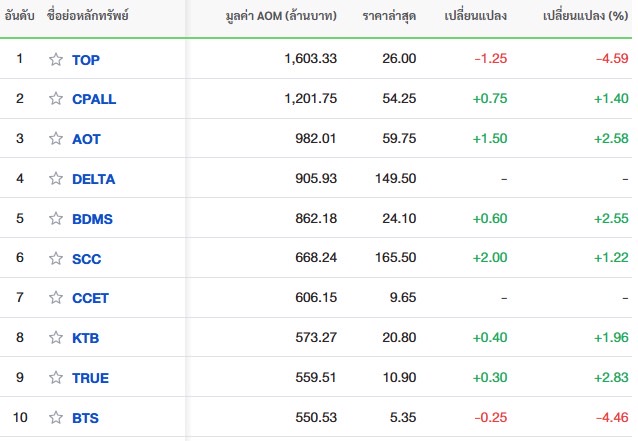Image resolution: width=638 pixels, height=441 pixels.
Task: Add CCET to favorites via star
Action: click(x=56, y=297)
